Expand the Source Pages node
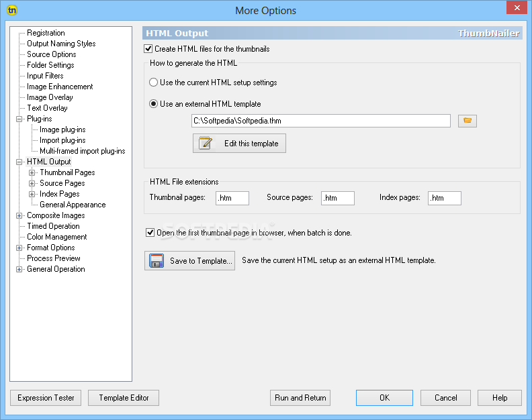 pyautogui.click(x=32, y=183)
